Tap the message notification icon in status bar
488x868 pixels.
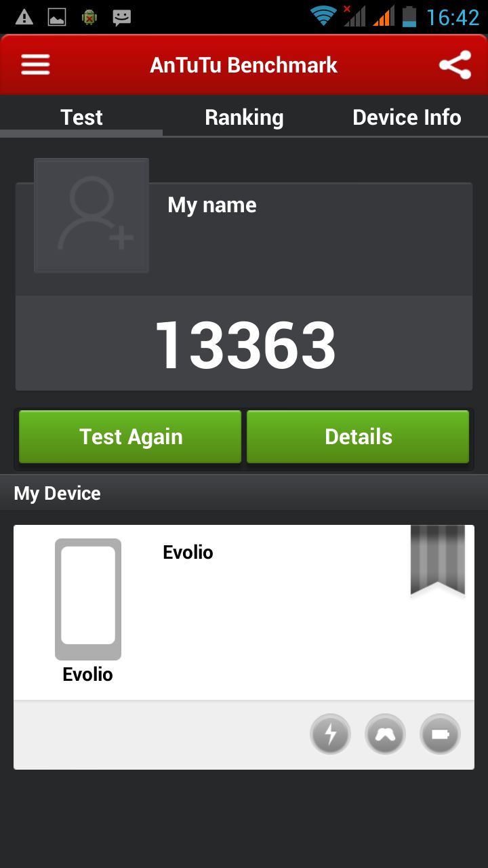click(122, 18)
